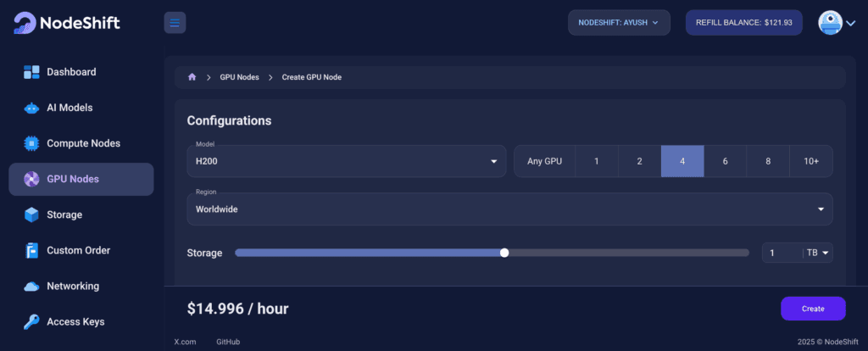Go to GPU Nodes breadcrumb link

[239, 77]
